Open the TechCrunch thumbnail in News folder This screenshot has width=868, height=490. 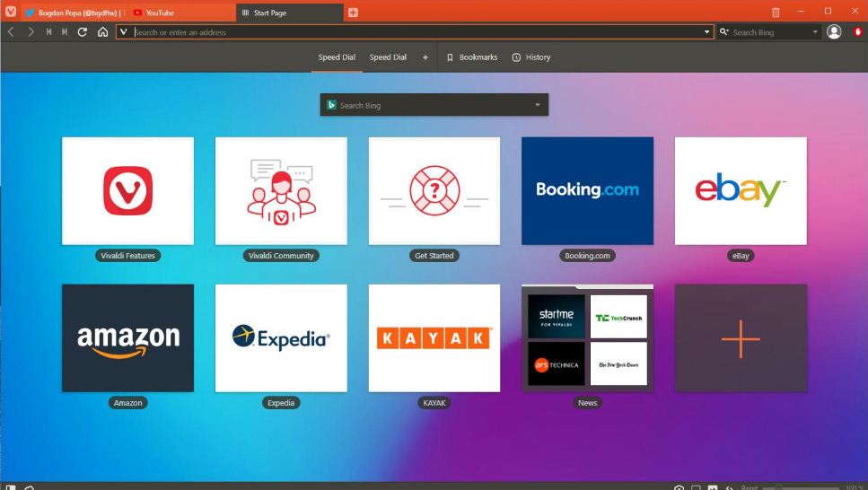click(x=618, y=317)
